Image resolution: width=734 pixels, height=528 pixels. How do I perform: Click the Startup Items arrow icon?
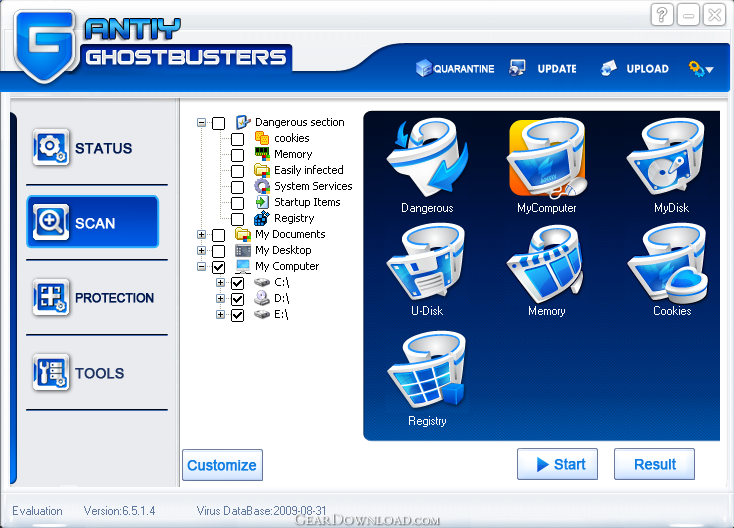coord(262,202)
